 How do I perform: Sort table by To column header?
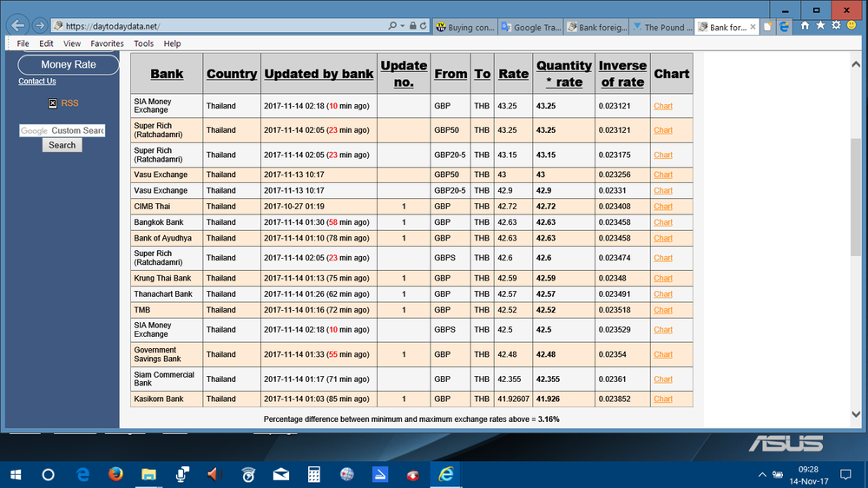(482, 74)
